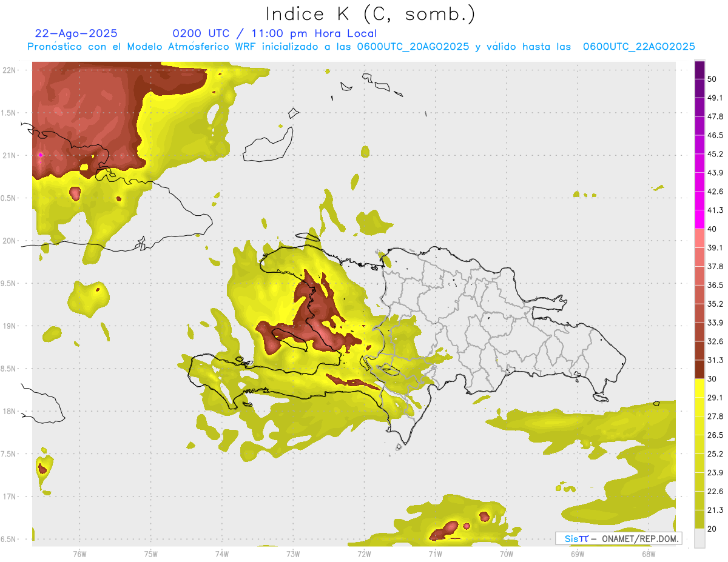Click the longitude label "68W"
This screenshot has height=562, width=728.
(649, 554)
